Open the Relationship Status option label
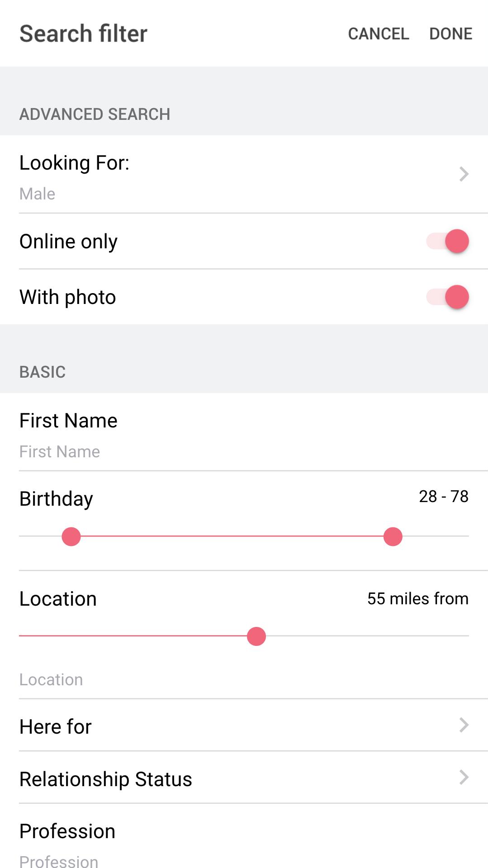This screenshot has height=868, width=488. point(106,779)
